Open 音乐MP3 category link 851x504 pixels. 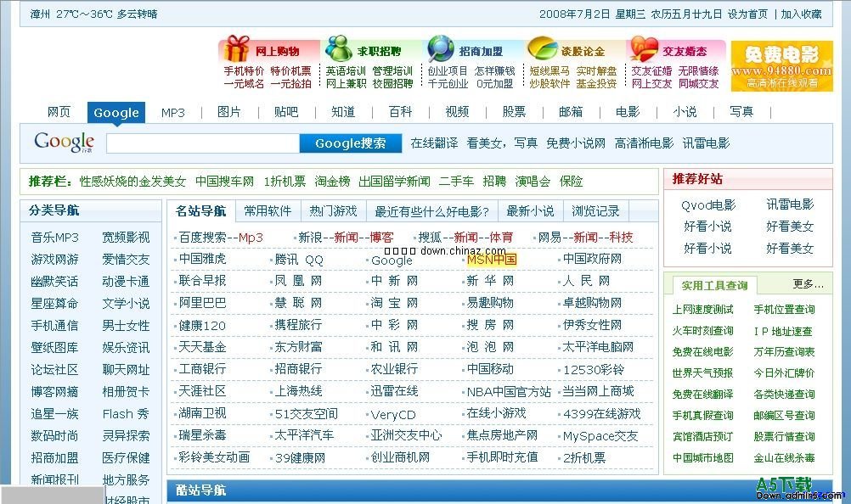[x=55, y=238]
